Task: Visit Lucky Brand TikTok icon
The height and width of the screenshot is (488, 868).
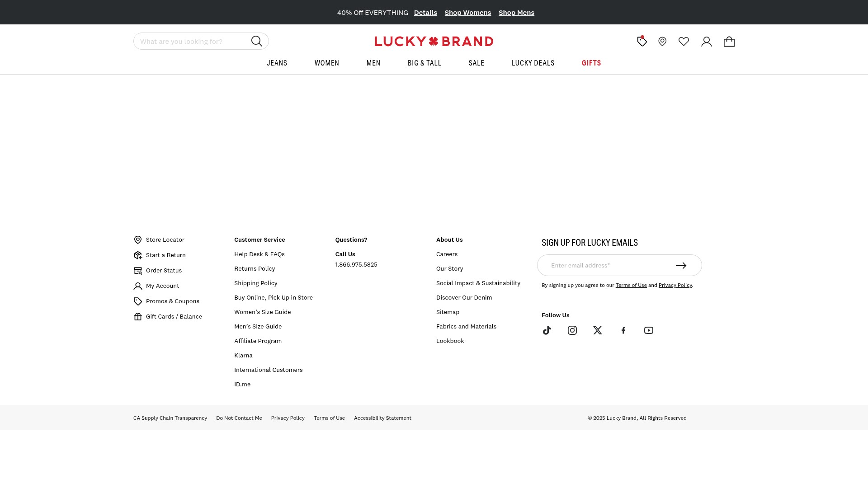Action: (547, 330)
